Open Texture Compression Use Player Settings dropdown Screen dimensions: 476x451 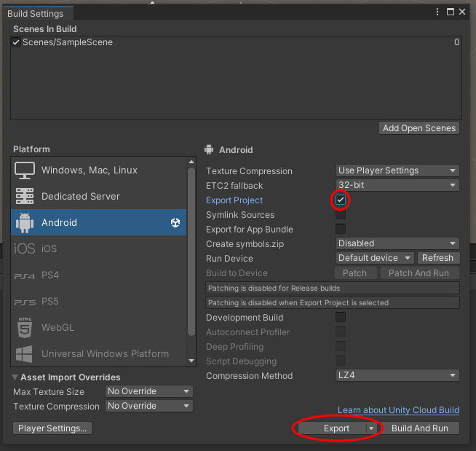[x=397, y=170]
